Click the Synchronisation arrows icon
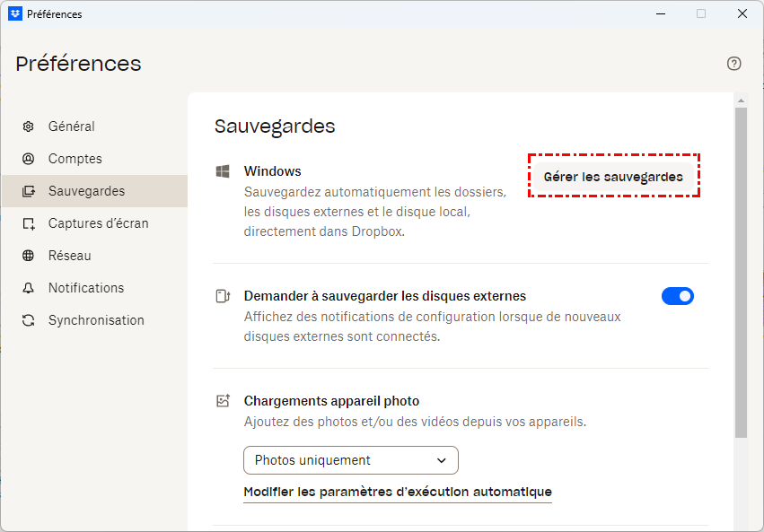Image resolution: width=764 pixels, height=532 pixels. pos(29,320)
